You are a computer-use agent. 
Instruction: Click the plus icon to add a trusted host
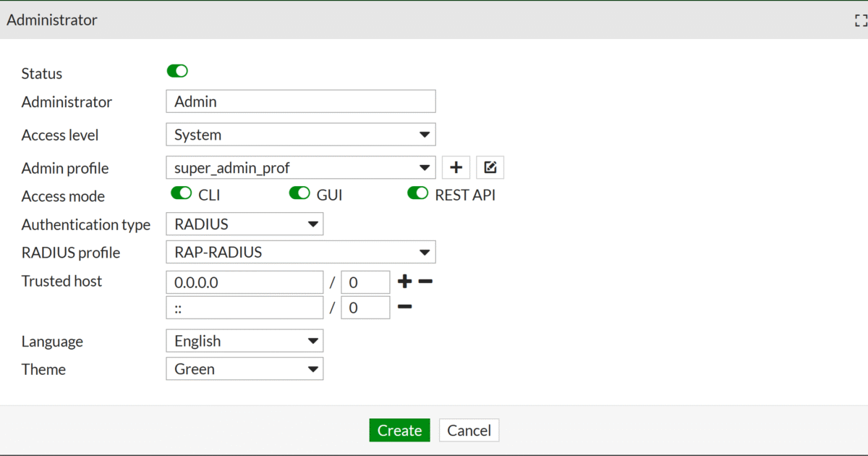tap(404, 282)
